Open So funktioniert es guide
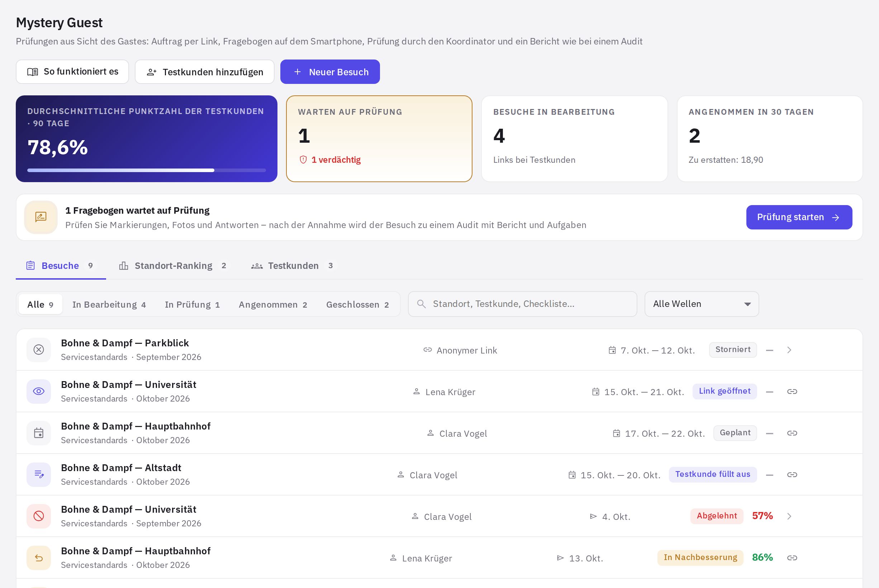 72,72
